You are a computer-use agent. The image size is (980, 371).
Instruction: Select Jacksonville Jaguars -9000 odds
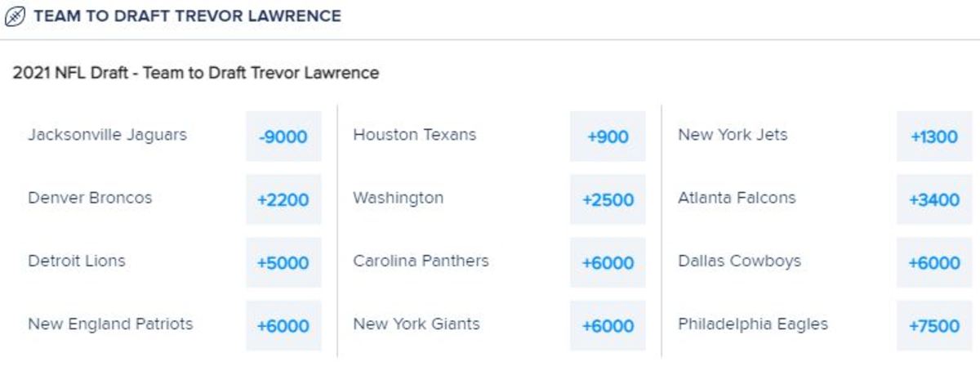[283, 136]
